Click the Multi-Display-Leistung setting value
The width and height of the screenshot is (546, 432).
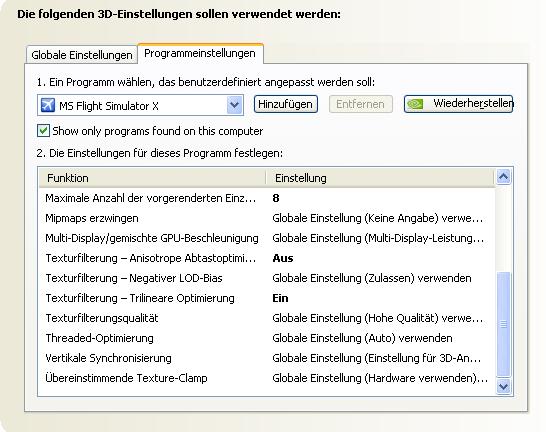coord(378,238)
